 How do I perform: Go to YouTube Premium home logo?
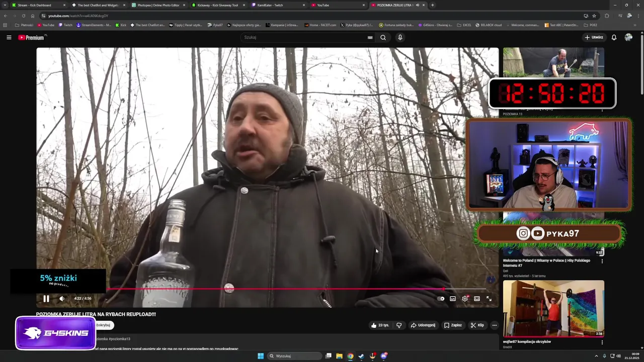click(x=32, y=37)
